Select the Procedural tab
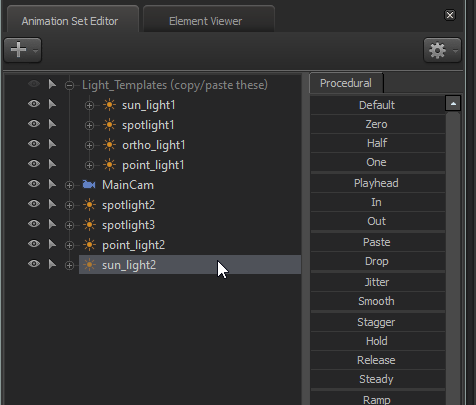 pyautogui.click(x=346, y=83)
